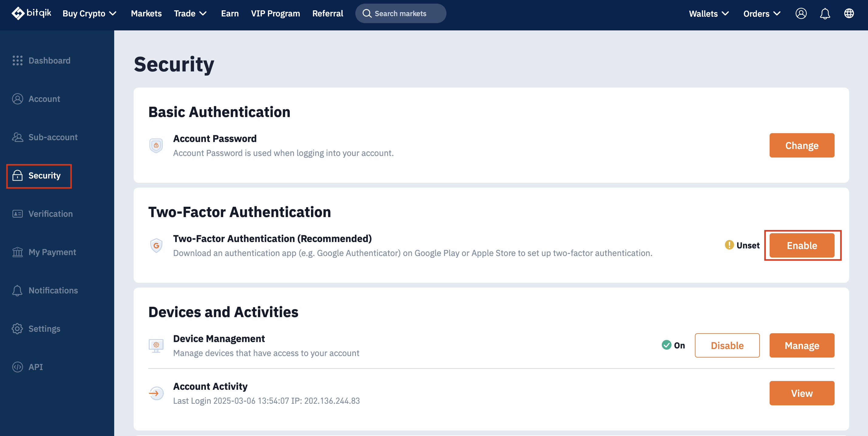868x436 pixels.
Task: Click the Two-Factor Authentication shield icon
Action: click(x=156, y=245)
